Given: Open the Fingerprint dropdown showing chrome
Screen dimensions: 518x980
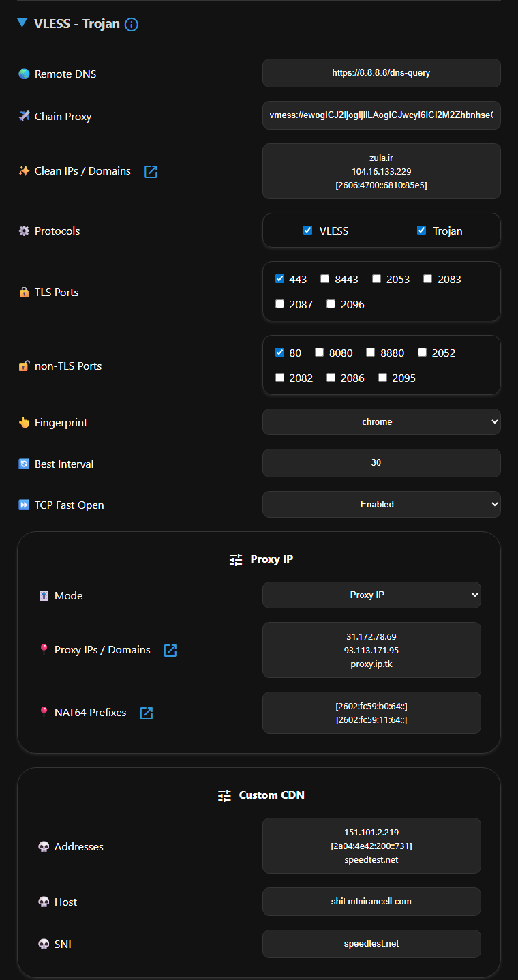Looking at the screenshot, I should [381, 421].
